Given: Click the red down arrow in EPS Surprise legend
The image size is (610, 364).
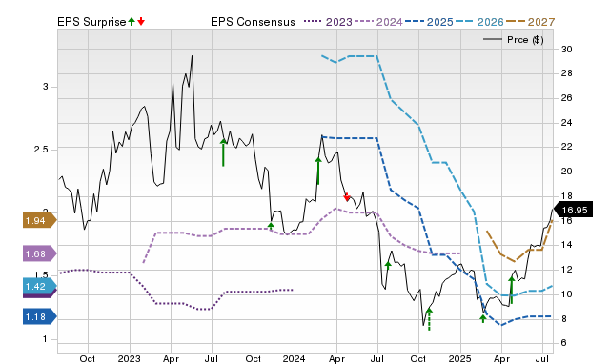Looking at the screenshot, I should point(141,22).
